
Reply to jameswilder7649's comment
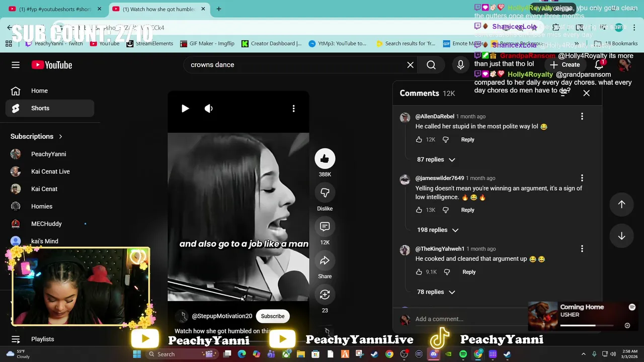click(467, 210)
